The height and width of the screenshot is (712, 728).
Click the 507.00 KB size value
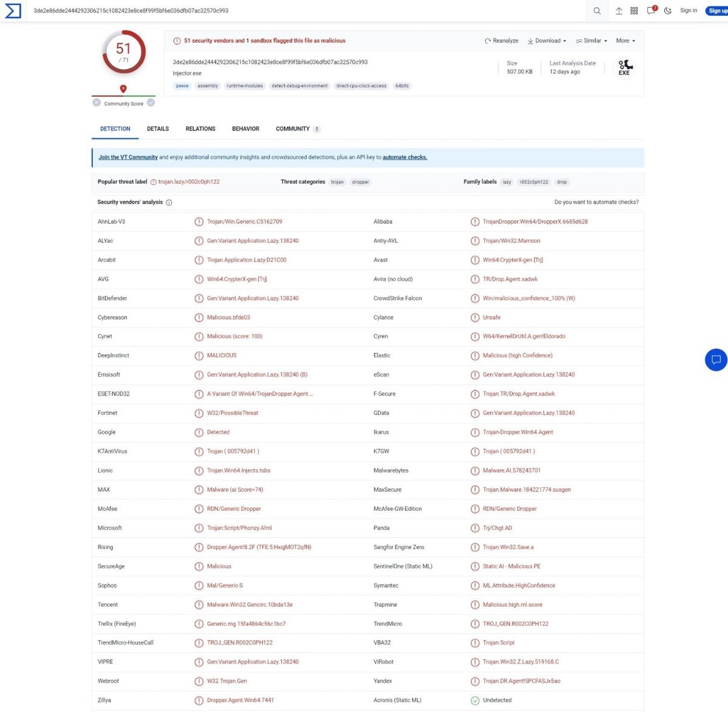(x=519, y=72)
